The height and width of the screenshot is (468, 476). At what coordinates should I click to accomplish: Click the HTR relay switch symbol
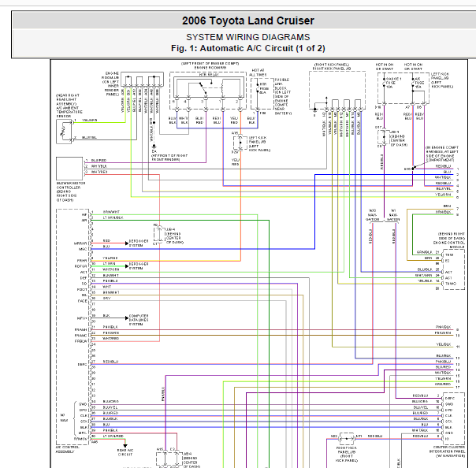click(203, 87)
